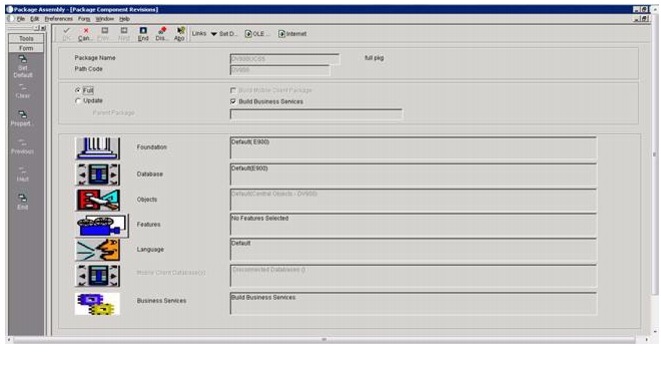
Task: Select the Update radio button
Action: 78,101
